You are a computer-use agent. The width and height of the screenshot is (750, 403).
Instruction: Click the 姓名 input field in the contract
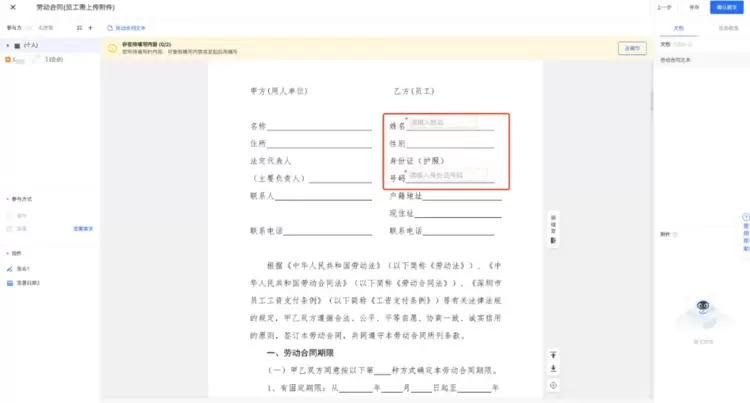441,123
